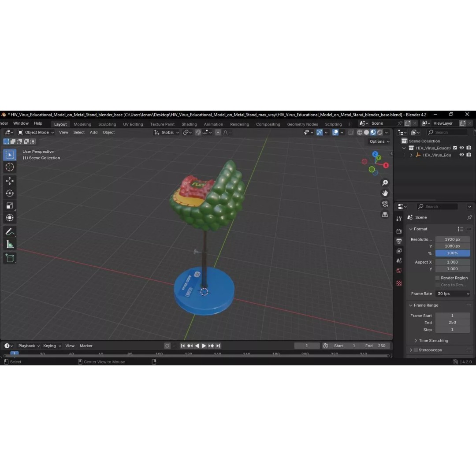The height and width of the screenshot is (476, 476).
Task: Hide the HIV_Virus_Edu object in viewport
Action: pyautogui.click(x=462, y=155)
